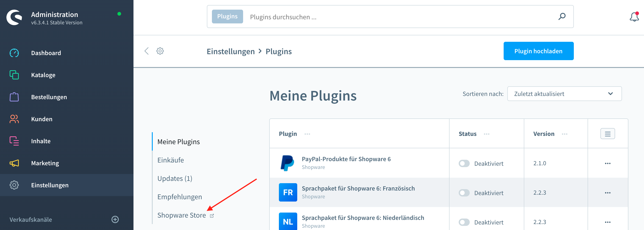The height and width of the screenshot is (230, 644).
Task: Open Inhalte menu item
Action: 41,141
